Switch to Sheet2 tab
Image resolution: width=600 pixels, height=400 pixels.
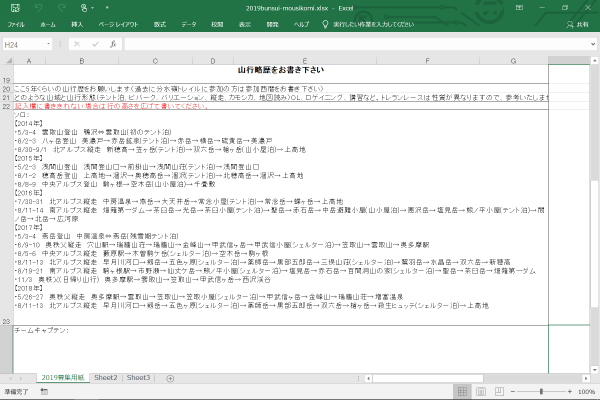coord(106,378)
